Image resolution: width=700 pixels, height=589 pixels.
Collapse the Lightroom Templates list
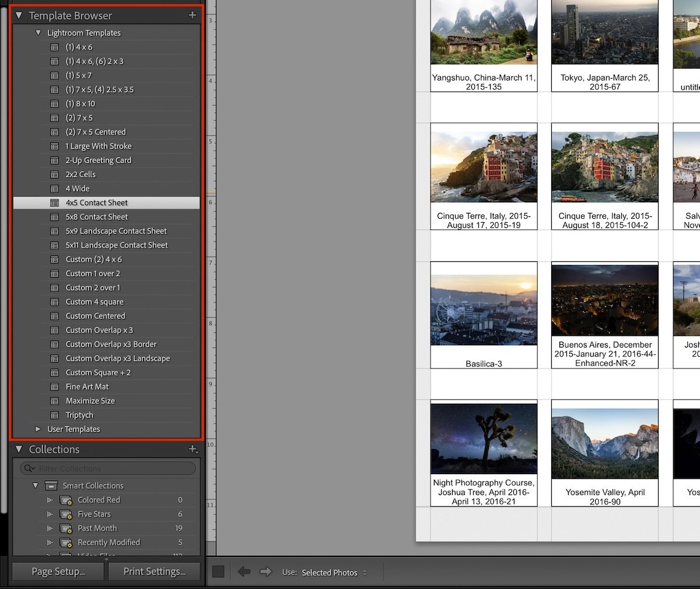38,33
